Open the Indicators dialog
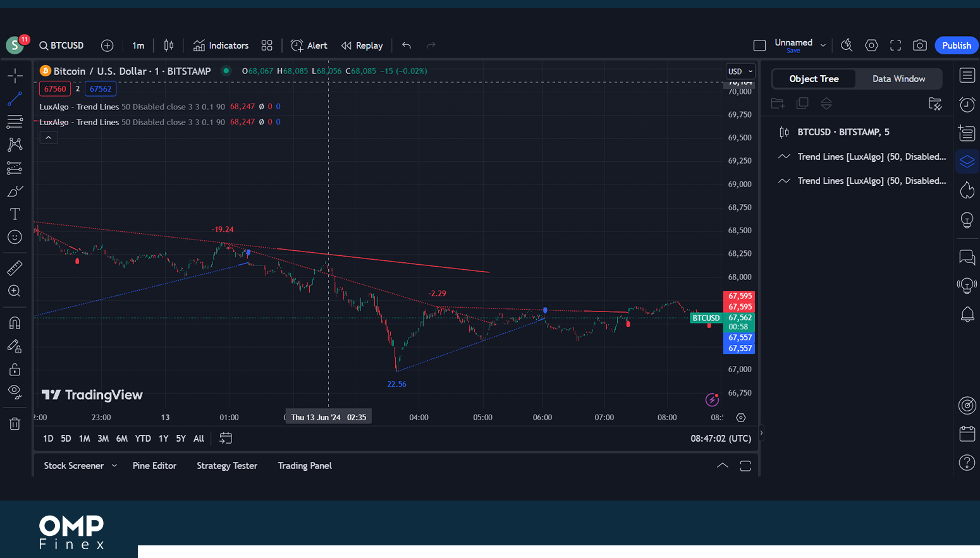980x558 pixels. (221, 45)
